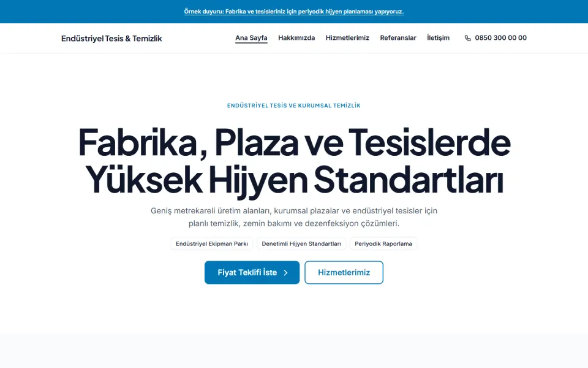Viewport: 588px width, 368px height.
Task: Click the Denetimli Hijyen Standartları tag
Action: click(x=301, y=243)
